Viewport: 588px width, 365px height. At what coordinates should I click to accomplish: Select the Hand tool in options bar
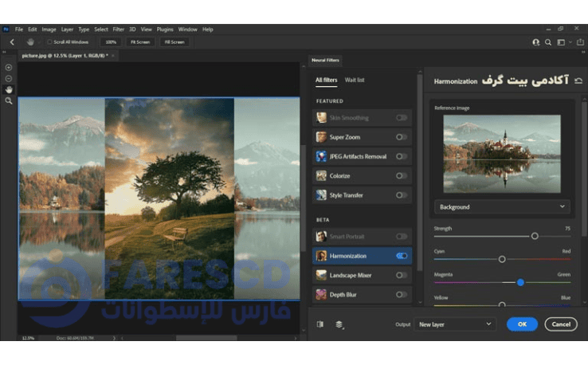pyautogui.click(x=30, y=42)
